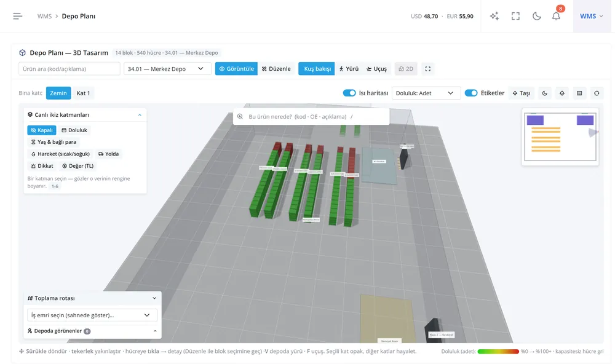615x364 pixels.
Task: Select the Kapalı layer option
Action: (x=42, y=130)
